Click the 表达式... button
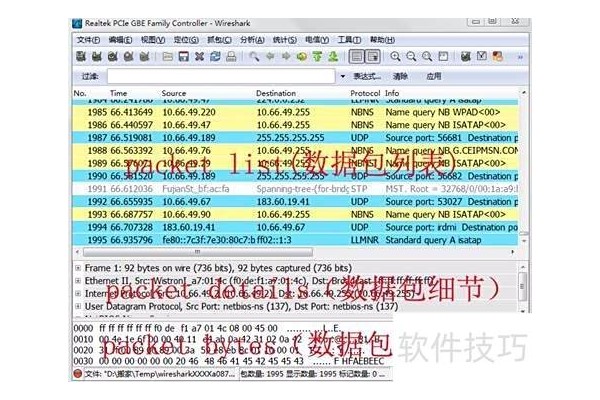 [x=367, y=76]
